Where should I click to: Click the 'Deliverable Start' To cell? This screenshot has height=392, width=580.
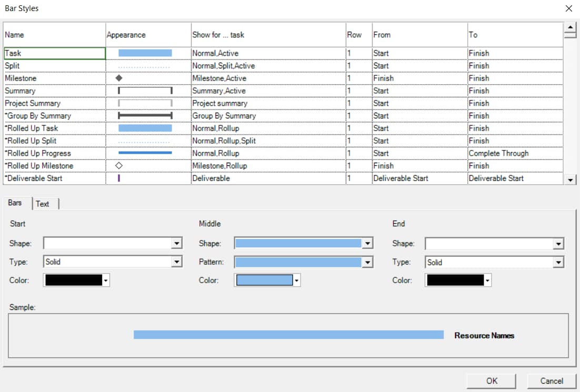click(x=515, y=178)
